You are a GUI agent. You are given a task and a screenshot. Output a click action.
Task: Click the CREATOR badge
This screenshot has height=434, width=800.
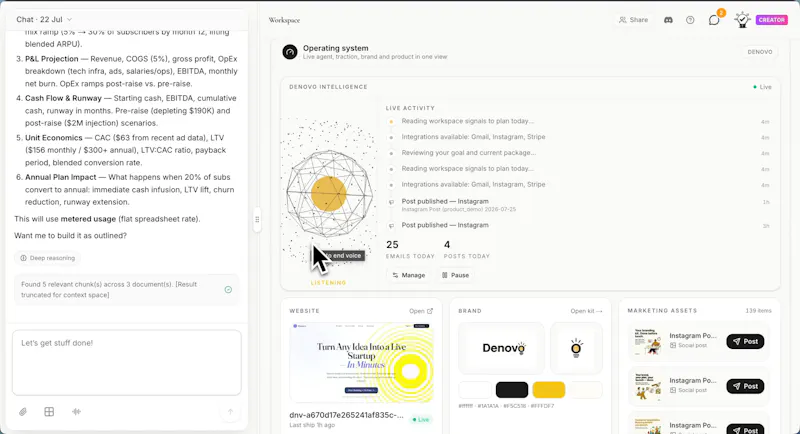pos(771,20)
